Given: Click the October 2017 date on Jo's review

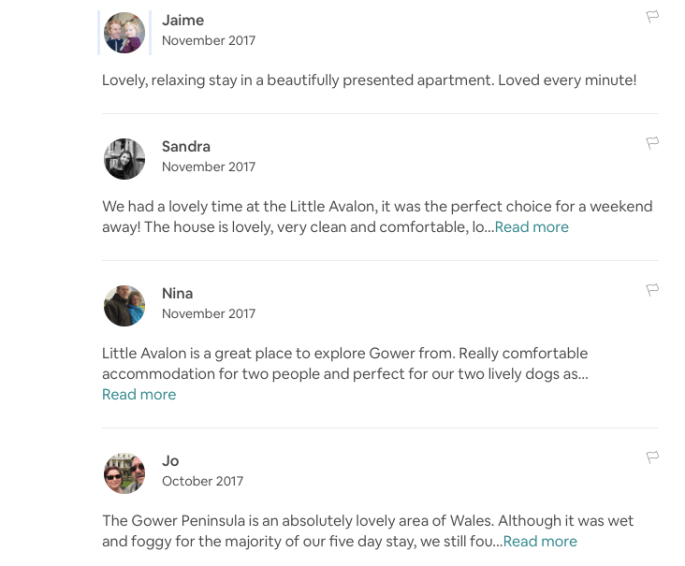Looking at the screenshot, I should (202, 481).
